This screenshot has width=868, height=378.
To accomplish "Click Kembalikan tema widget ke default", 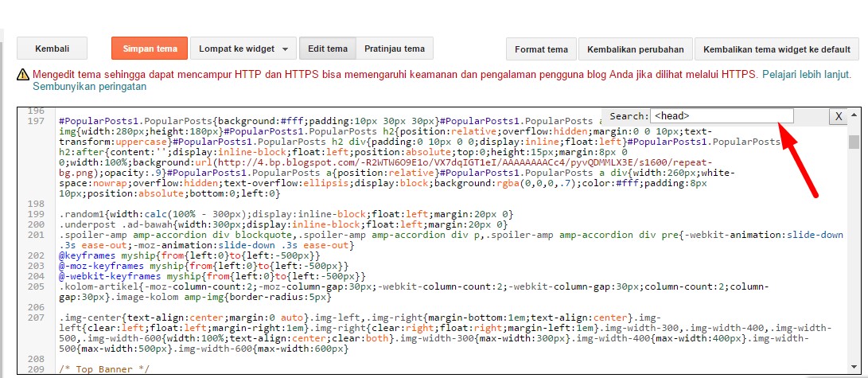I will click(777, 49).
